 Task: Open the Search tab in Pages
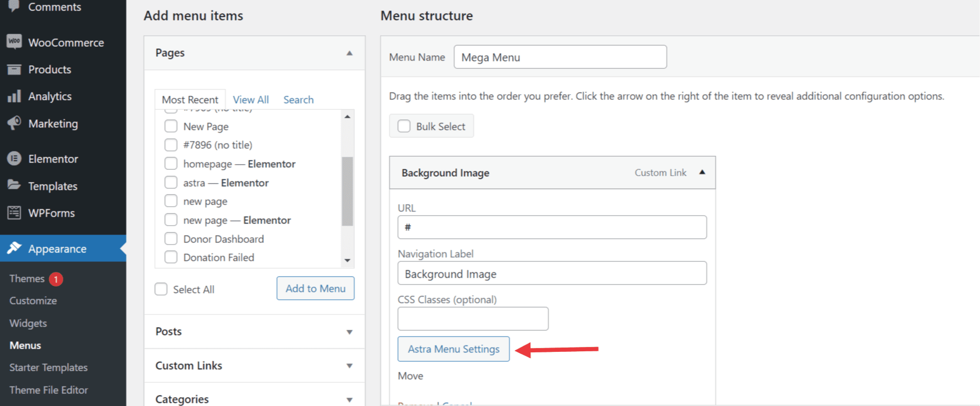click(298, 99)
